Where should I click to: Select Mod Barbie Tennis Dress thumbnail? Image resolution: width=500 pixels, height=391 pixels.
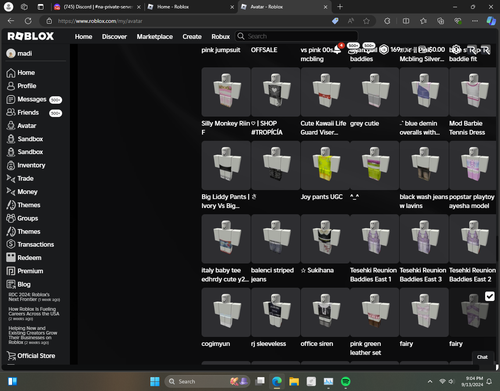click(x=473, y=92)
